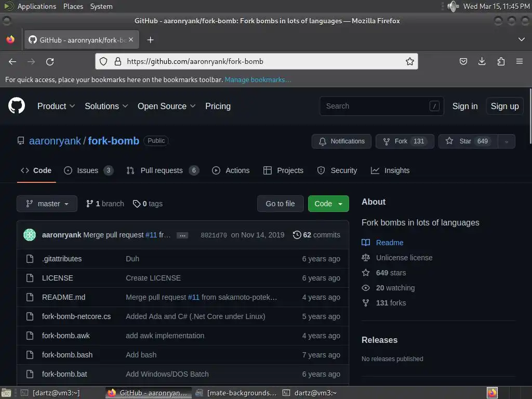Click the file icon for LICENSE
Viewport: 532px width, 399px height.
[30, 278]
